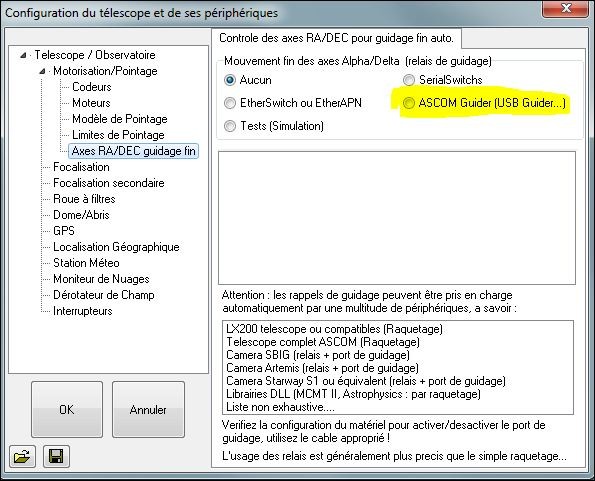
Task: Collapse the Motorisation/Pointage tree node
Action: click(x=42, y=71)
